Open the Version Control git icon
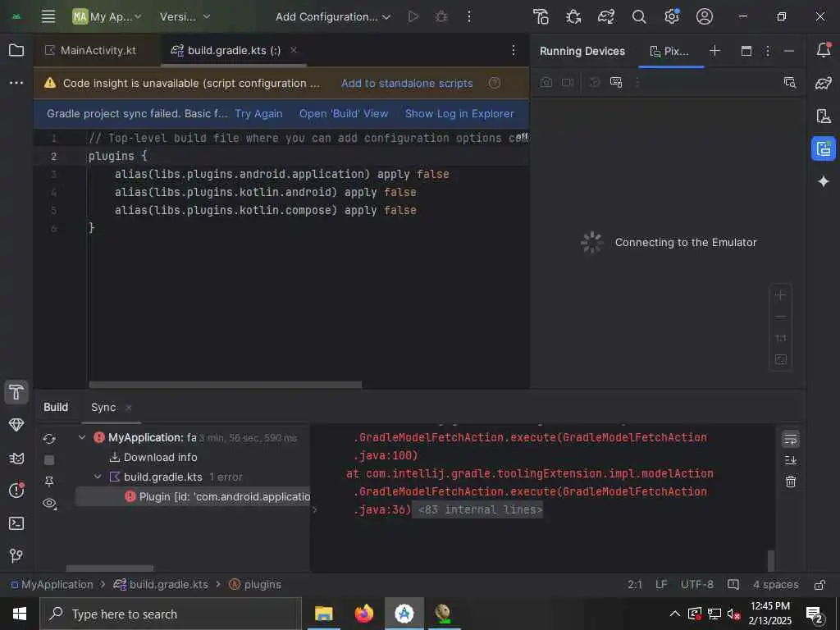Image resolution: width=840 pixels, height=630 pixels. 16,555
